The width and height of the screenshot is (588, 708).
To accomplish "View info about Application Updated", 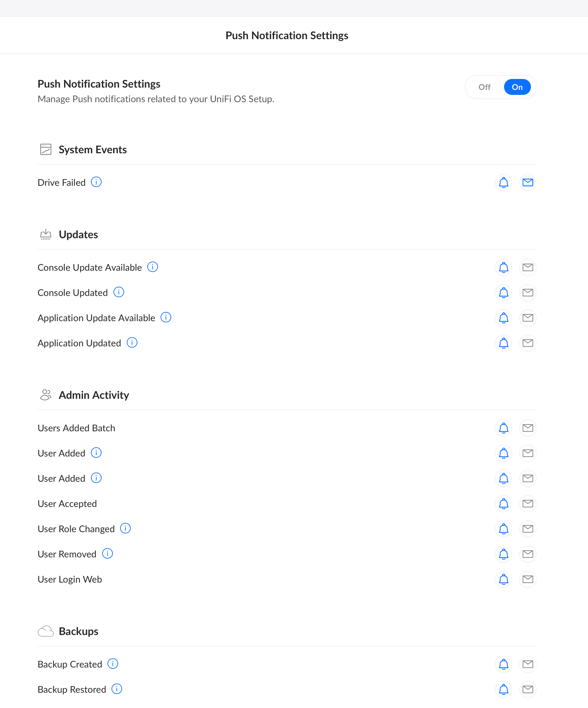I will click(132, 342).
